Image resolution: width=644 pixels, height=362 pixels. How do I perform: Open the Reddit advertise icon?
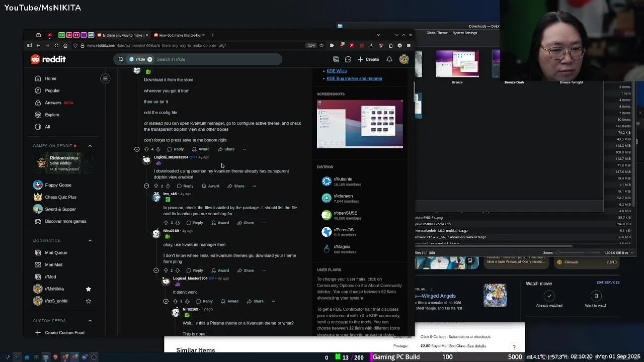(x=336, y=59)
